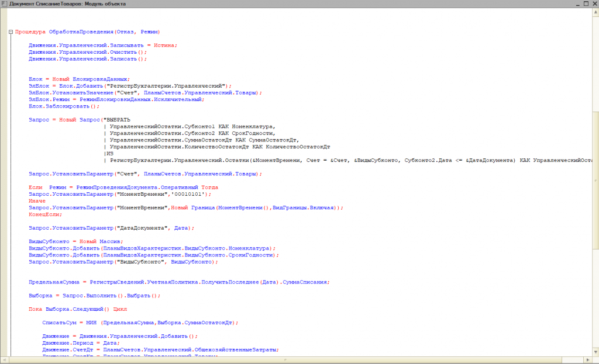599x364 pixels.
Task: Minimize the СписаниеТоваров module window
Action: [x=577, y=4]
